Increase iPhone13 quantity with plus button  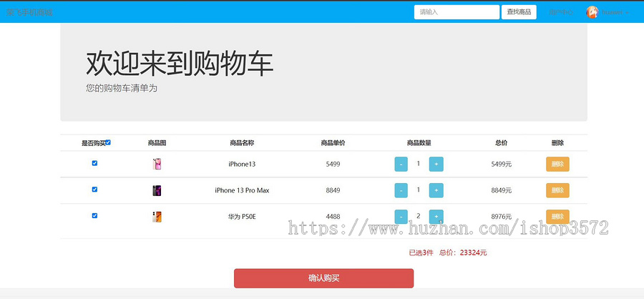click(x=436, y=165)
